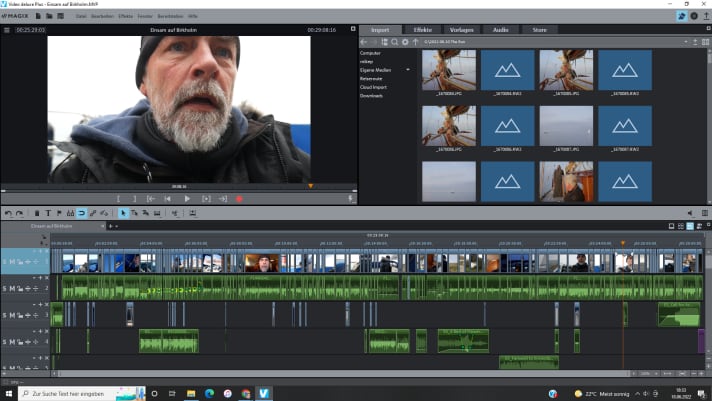Click the search magnifier in media pool

[x=395, y=42]
